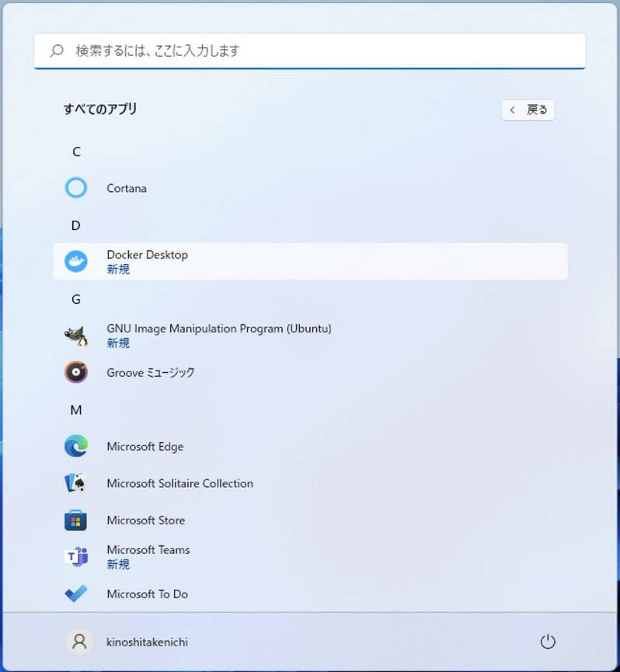The width and height of the screenshot is (620, 672).
Task: Open Groove ミュージック disc icon
Action: (76, 372)
